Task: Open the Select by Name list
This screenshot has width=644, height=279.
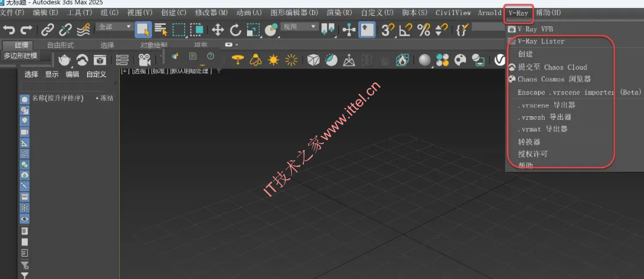Action: tap(162, 30)
